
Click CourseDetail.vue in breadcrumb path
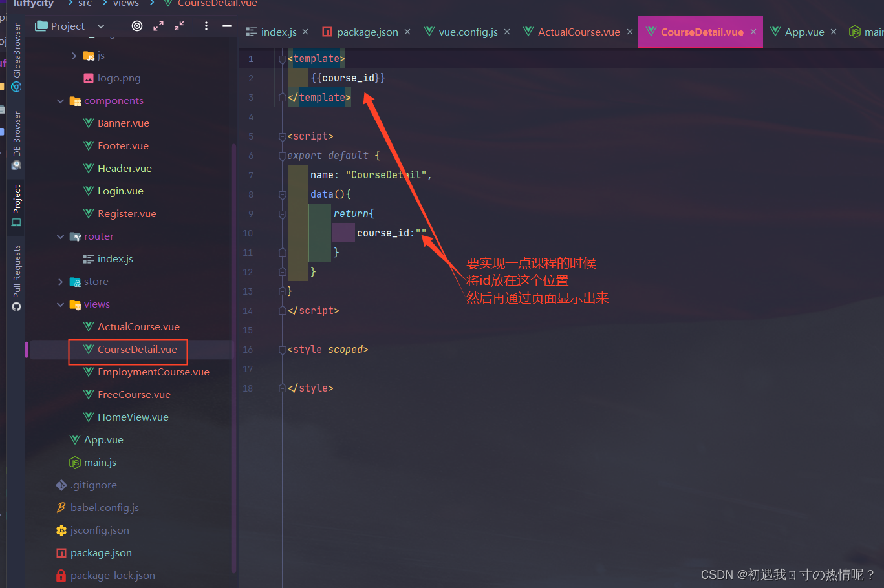pos(217,3)
